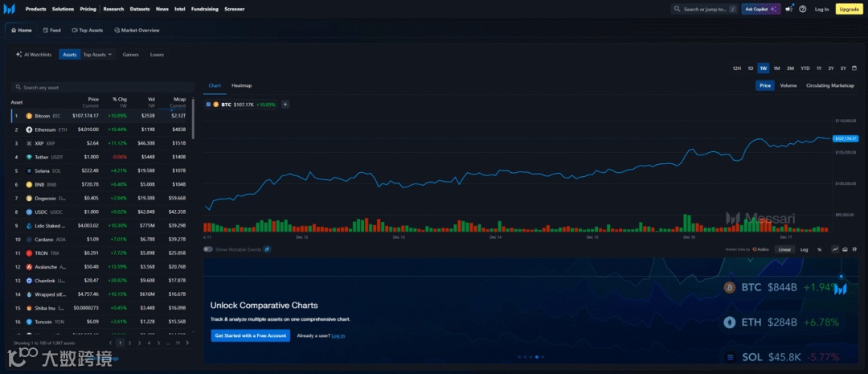Click the BNB coin icon in the table

[x=30, y=184]
